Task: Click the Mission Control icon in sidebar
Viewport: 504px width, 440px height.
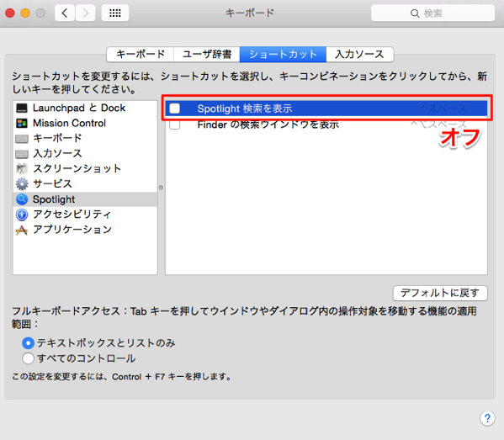Action: (22, 123)
